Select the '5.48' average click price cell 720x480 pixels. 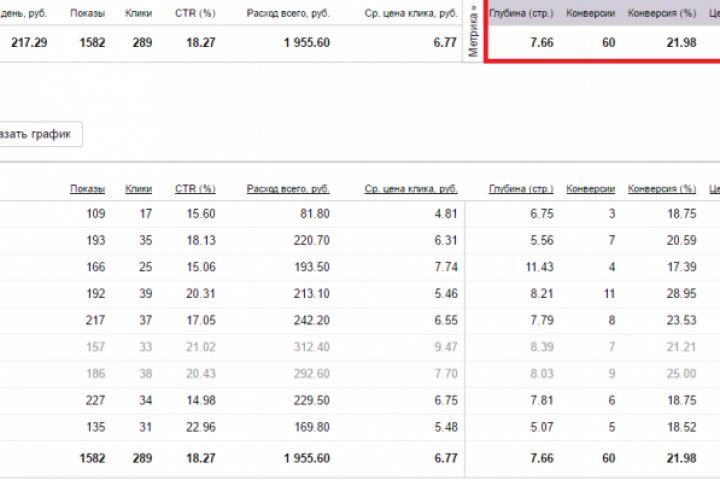pyautogui.click(x=446, y=427)
